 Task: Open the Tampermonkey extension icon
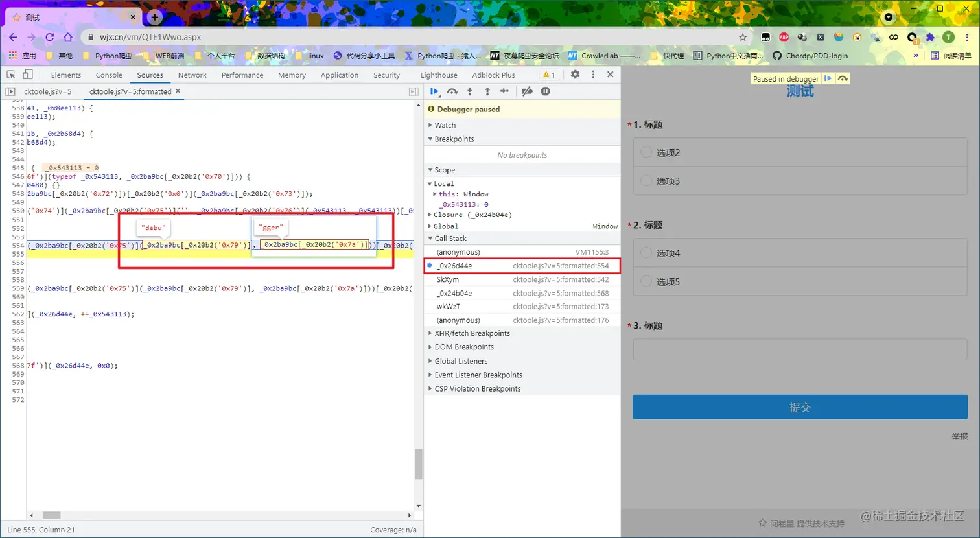[x=765, y=37]
